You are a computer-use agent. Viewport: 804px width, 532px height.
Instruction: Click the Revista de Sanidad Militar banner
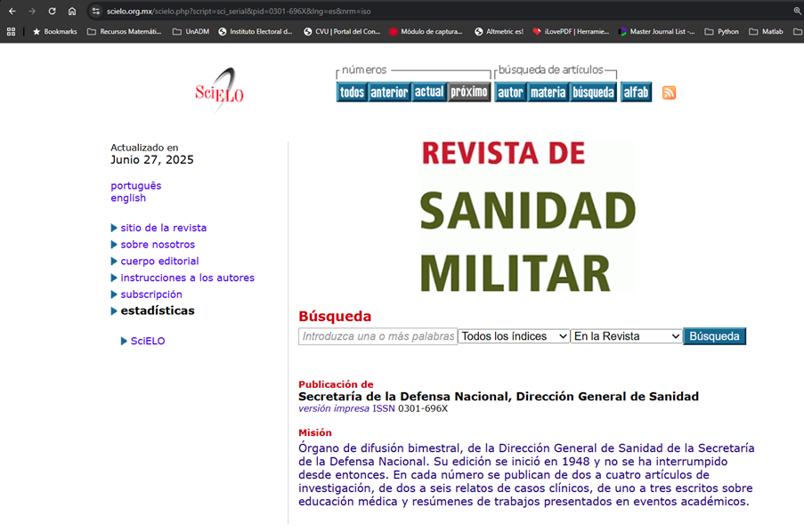pos(528,216)
